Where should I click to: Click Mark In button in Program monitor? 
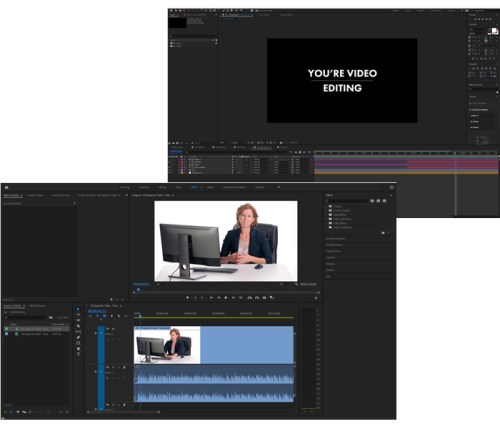click(195, 297)
